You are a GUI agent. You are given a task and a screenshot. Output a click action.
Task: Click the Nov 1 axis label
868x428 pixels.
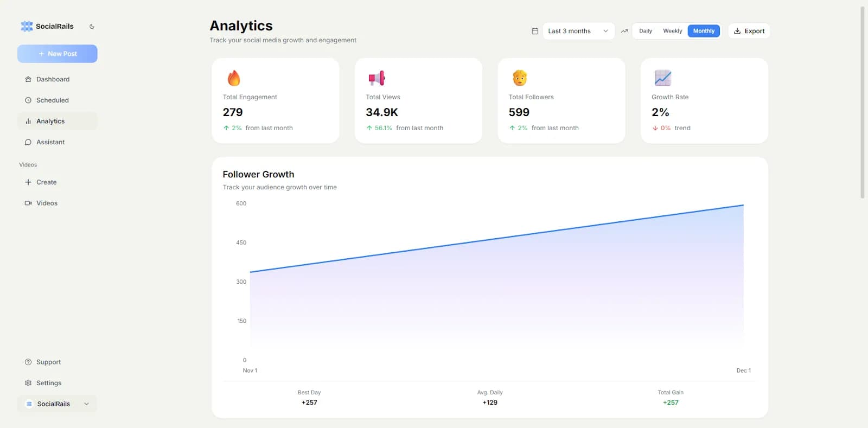pos(250,370)
